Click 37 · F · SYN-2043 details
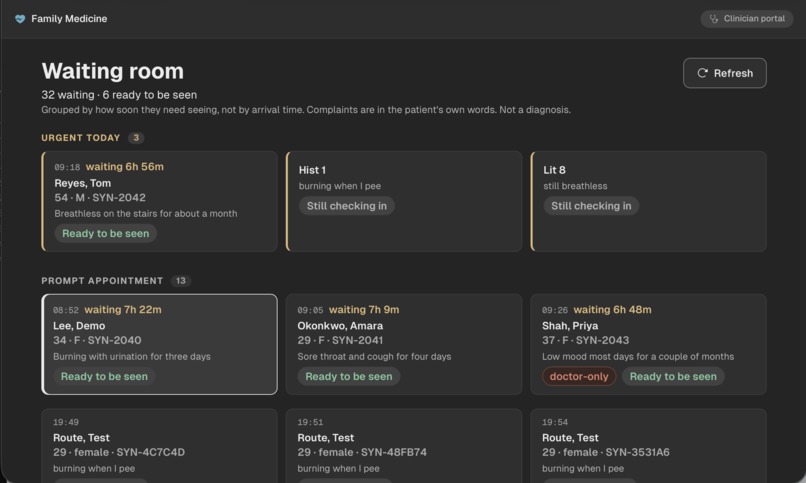This screenshot has width=806, height=483. [585, 340]
